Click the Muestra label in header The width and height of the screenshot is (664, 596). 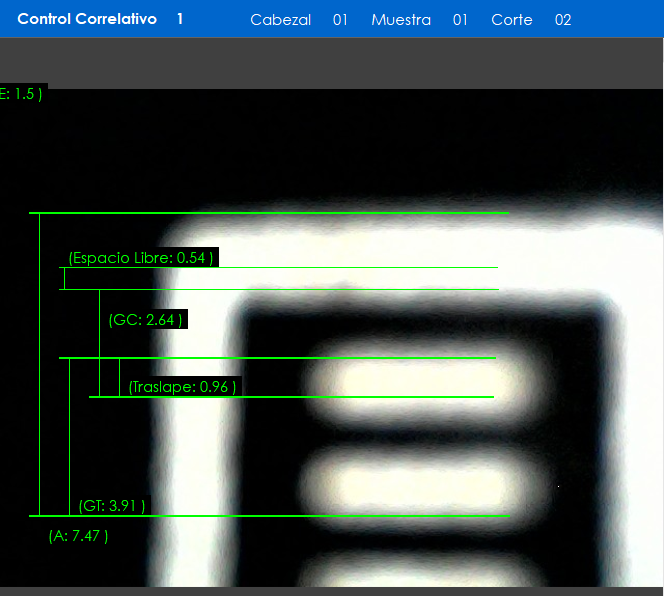pyautogui.click(x=401, y=20)
